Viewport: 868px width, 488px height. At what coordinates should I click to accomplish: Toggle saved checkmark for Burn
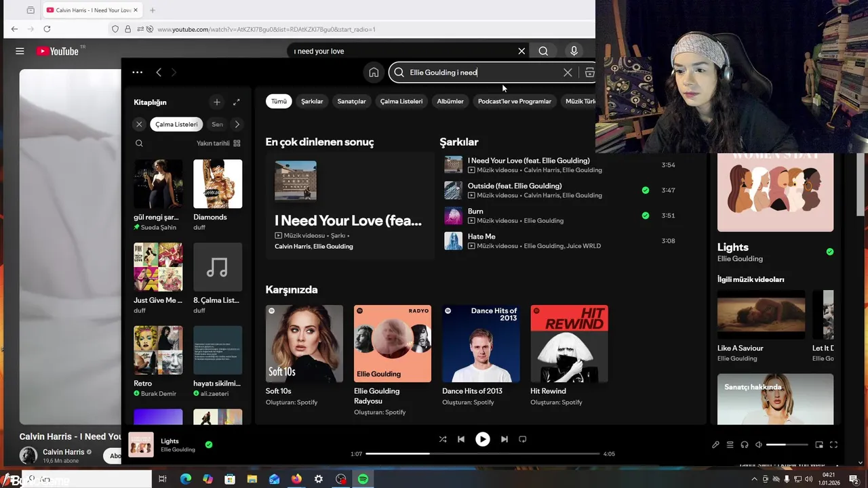point(646,216)
